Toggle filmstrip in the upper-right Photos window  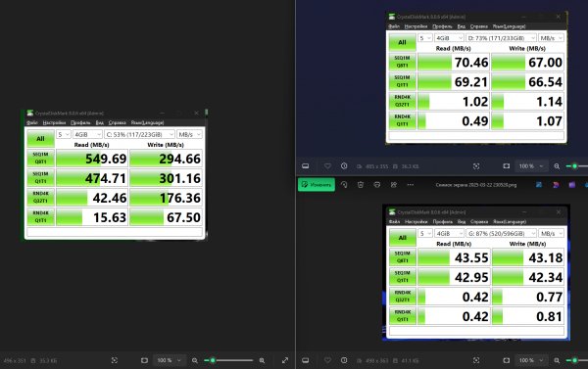[x=306, y=166]
